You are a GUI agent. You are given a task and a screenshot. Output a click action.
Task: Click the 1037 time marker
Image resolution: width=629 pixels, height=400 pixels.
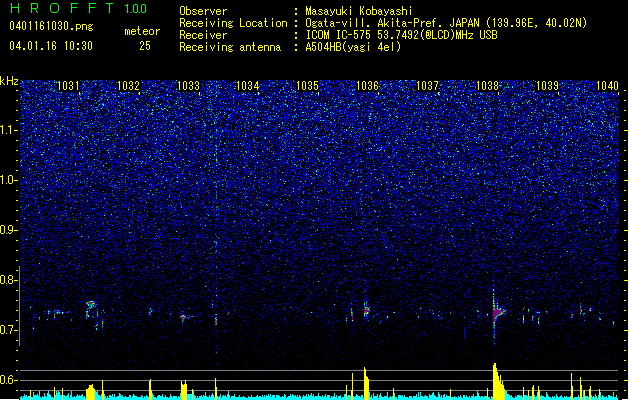click(428, 85)
